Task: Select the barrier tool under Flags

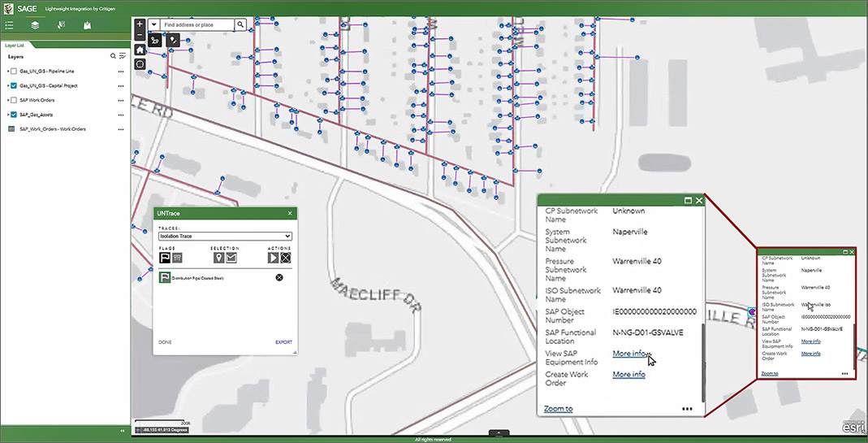Action: pyautogui.click(x=177, y=258)
